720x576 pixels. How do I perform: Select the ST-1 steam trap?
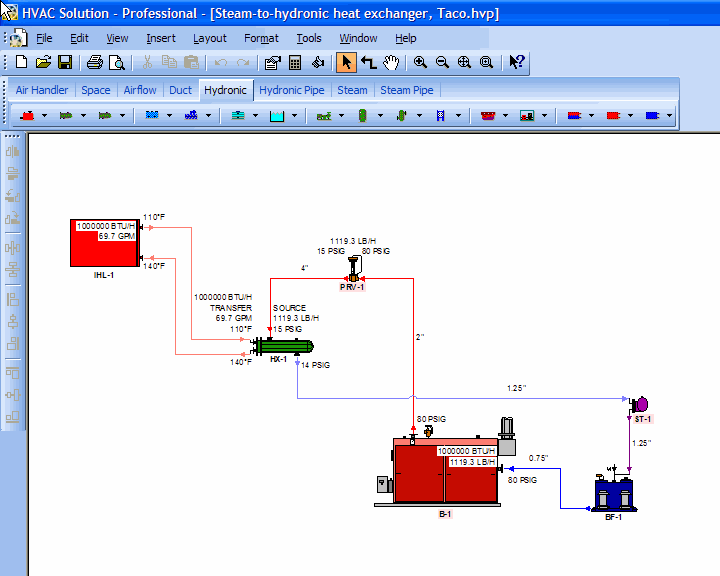639,405
